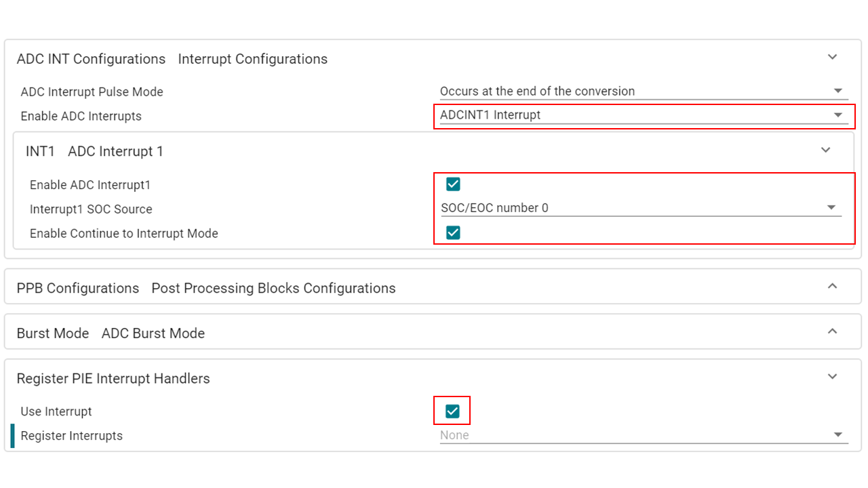Toggle Enable Continue to Interrupt Mode checkbox
The width and height of the screenshot is (868, 488).
tap(453, 233)
